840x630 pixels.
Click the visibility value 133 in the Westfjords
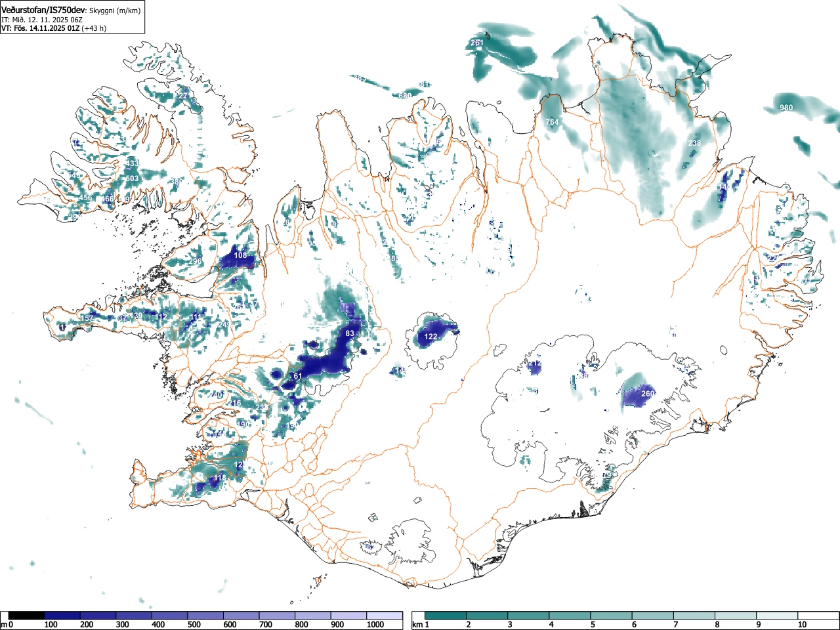coord(133,163)
